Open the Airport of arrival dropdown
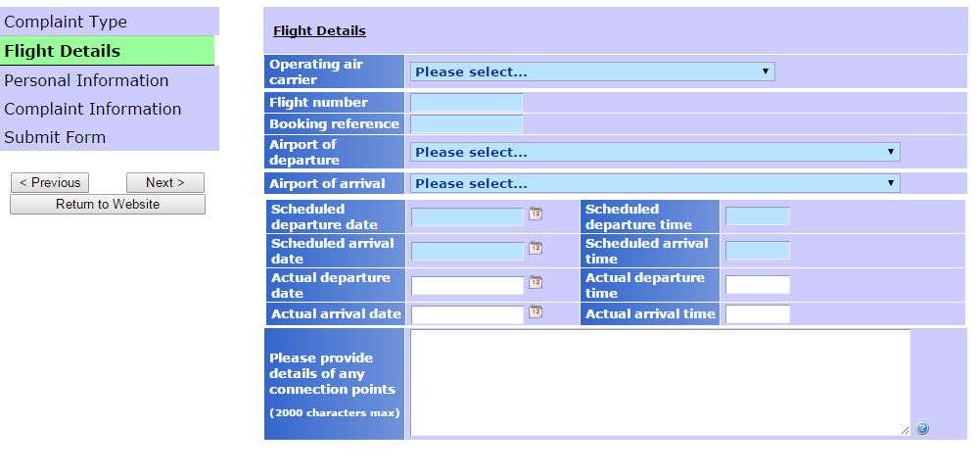This screenshot has height=476, width=980. tap(655, 183)
